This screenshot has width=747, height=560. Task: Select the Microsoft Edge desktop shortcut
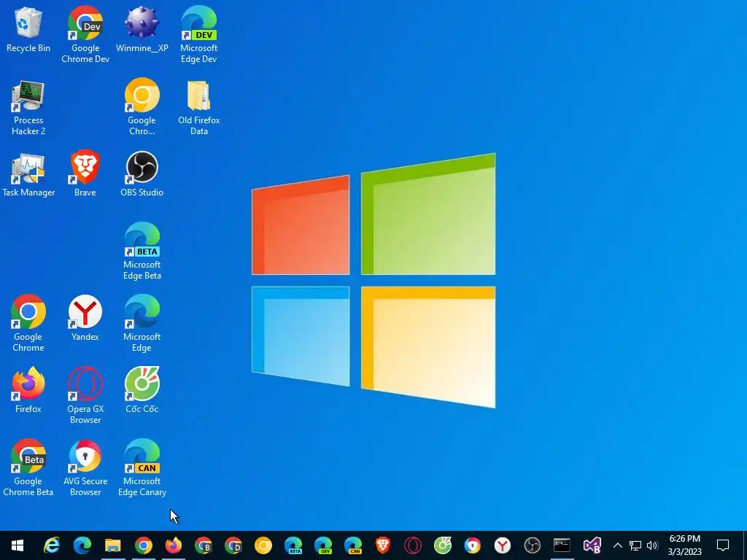click(x=142, y=324)
